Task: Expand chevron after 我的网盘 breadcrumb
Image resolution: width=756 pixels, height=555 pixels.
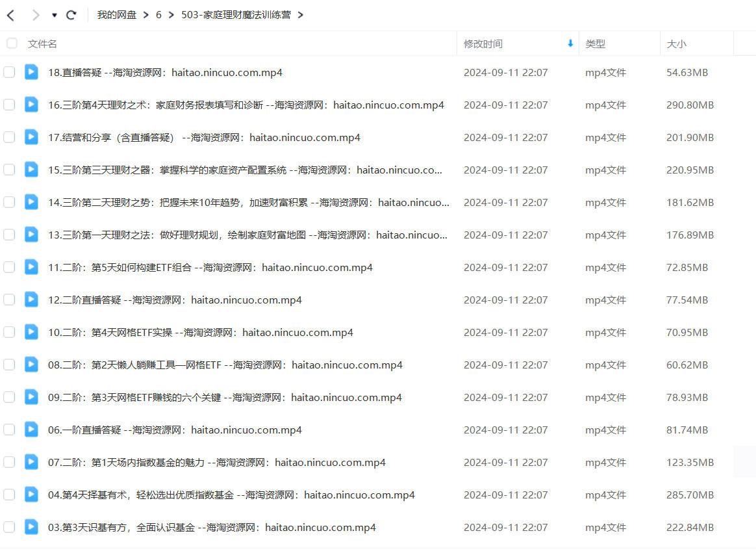Action: click(146, 15)
